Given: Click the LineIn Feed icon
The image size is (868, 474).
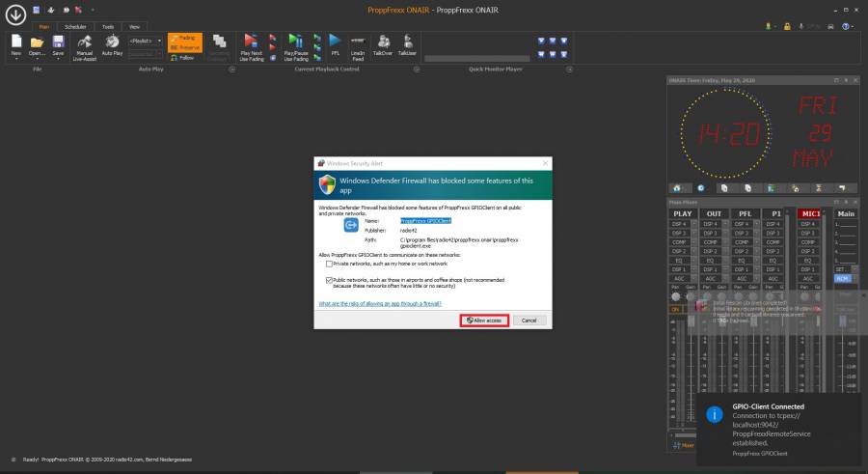Looking at the screenshot, I should pos(357,45).
